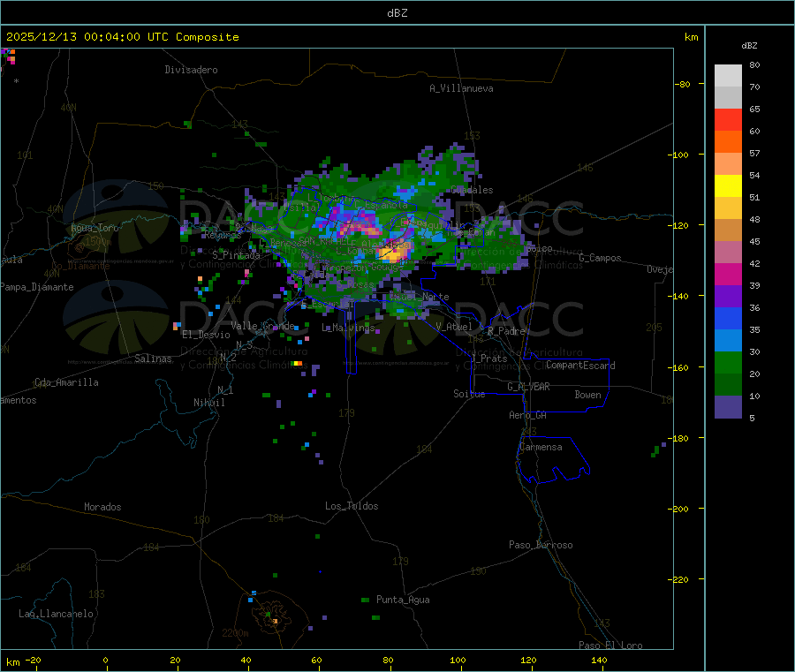Click the Nihuil map label
This screenshot has width=795, height=672.
[x=208, y=403]
